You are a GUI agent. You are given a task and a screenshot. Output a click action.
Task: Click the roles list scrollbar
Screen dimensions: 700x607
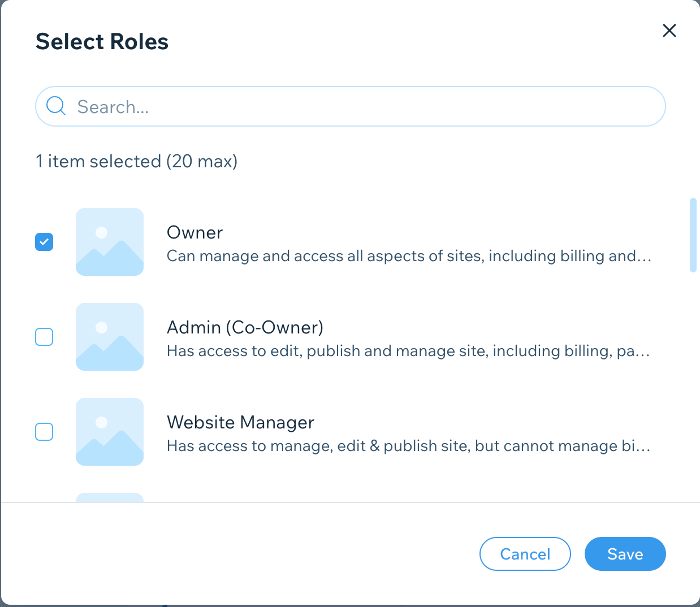[693, 235]
